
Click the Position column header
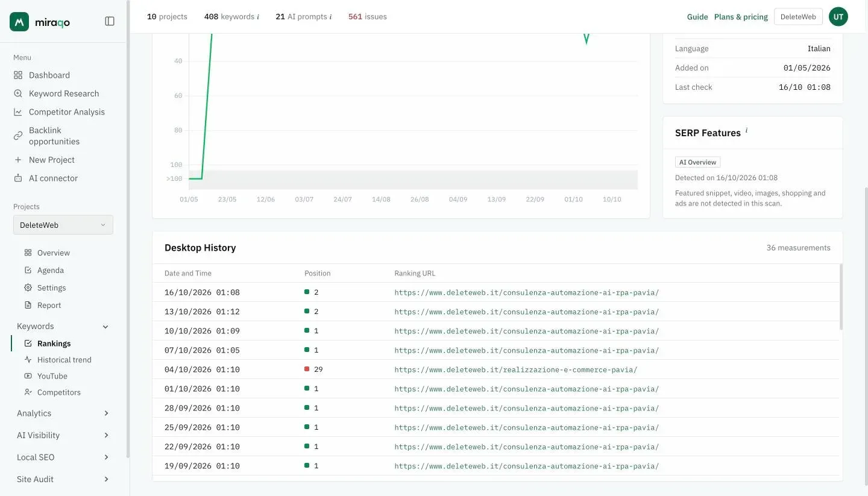click(x=318, y=273)
